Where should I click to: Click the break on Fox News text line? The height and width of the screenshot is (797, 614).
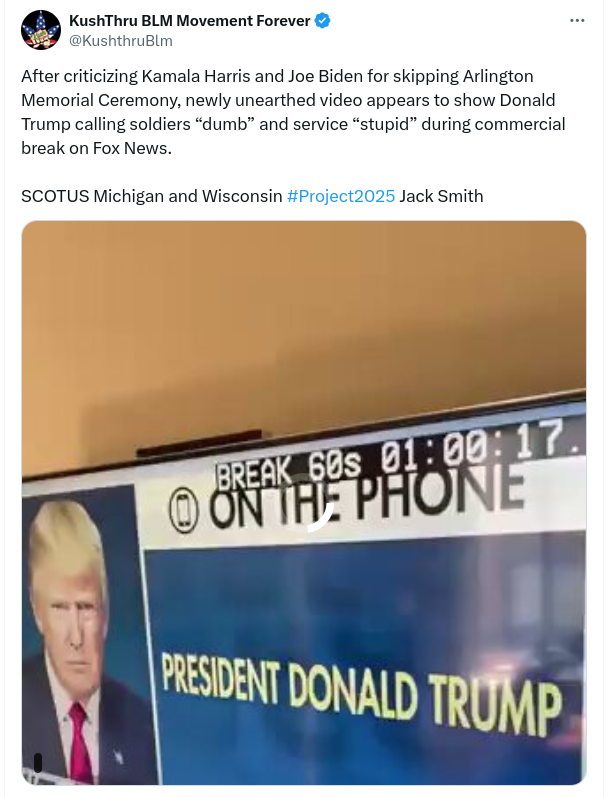[97, 148]
